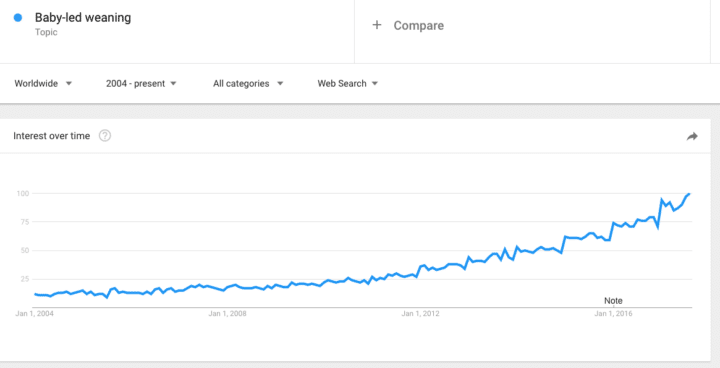Select the Baby-led weaning search term
This screenshot has height=368, width=720.
(83, 18)
